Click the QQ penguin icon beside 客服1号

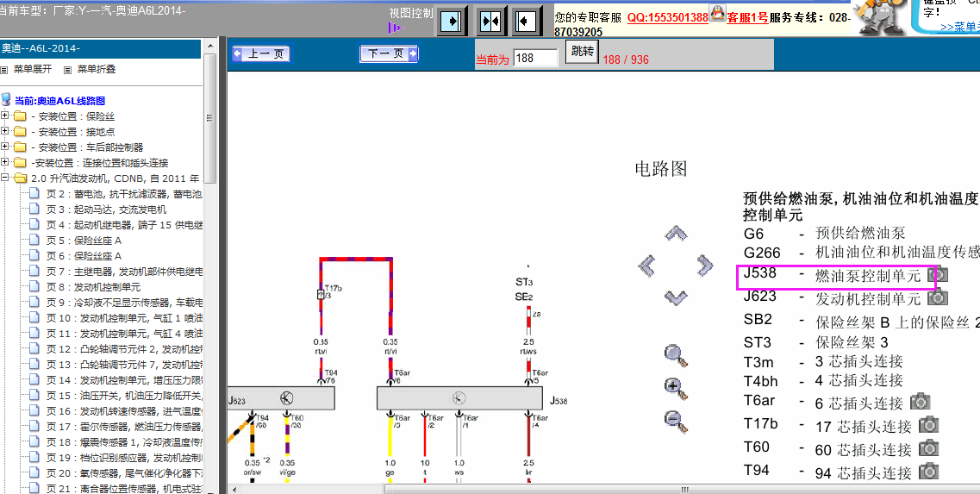pos(717,13)
